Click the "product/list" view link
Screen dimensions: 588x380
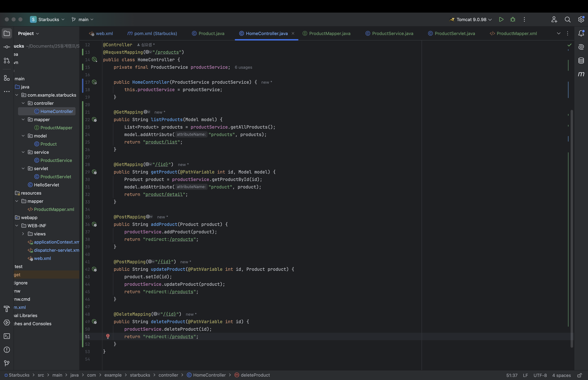(x=161, y=142)
